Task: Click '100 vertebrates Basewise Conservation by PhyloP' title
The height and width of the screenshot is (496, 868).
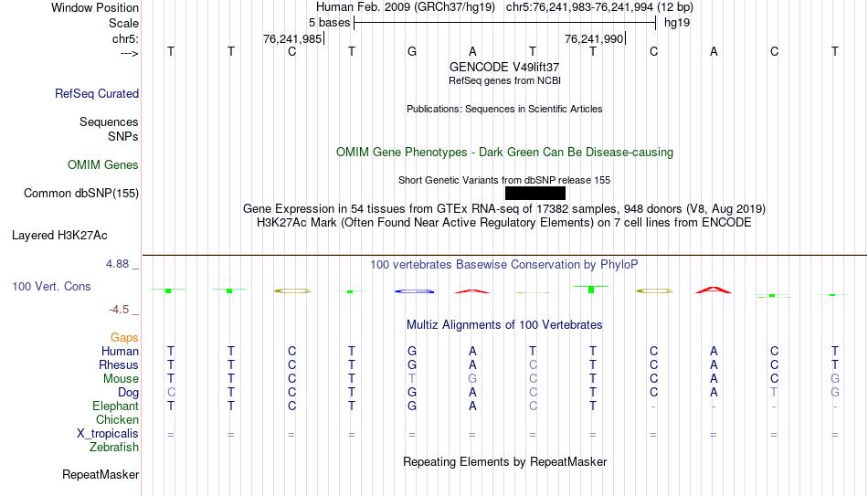Action: coord(504,265)
